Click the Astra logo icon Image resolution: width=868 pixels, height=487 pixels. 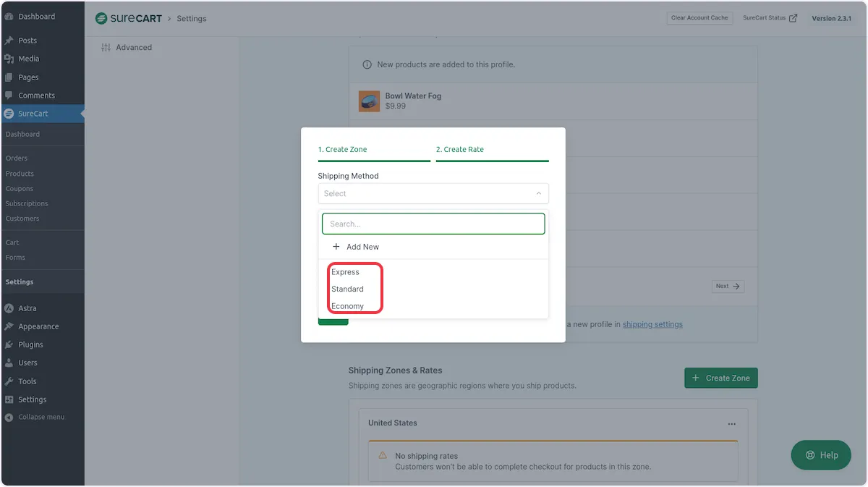(9, 308)
